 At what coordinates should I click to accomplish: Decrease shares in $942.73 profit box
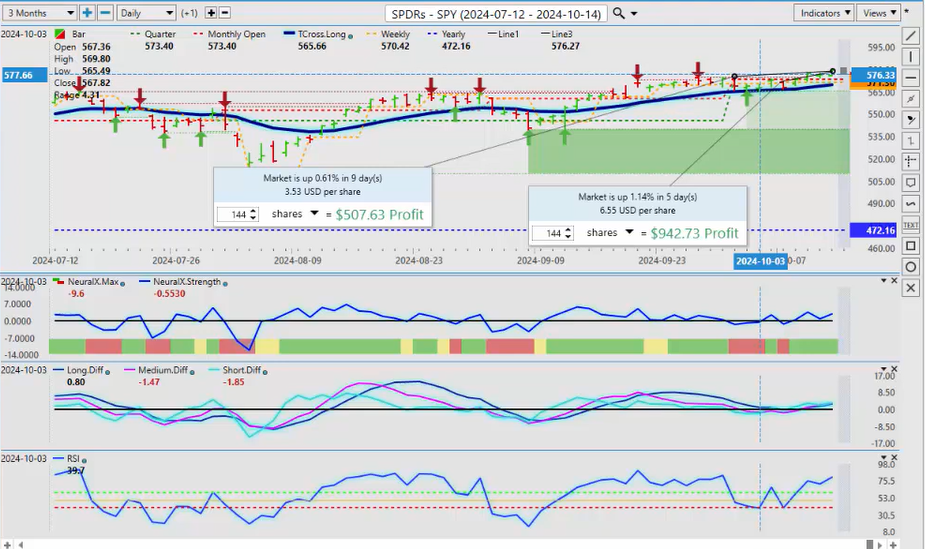point(568,236)
